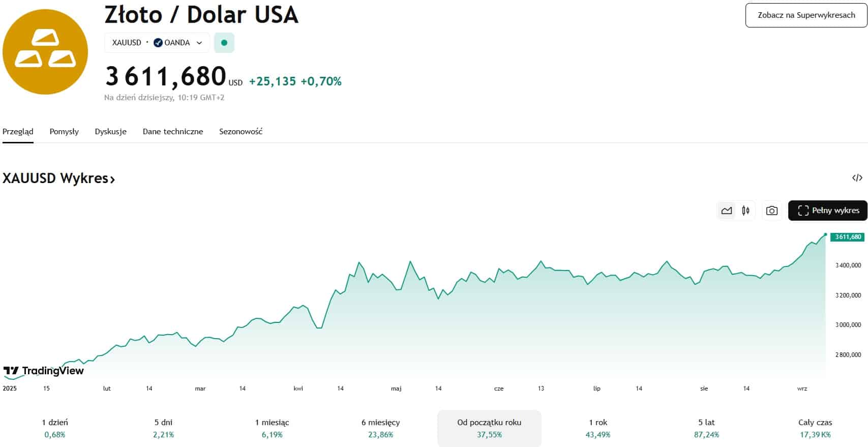The image size is (868, 447).
Task: Click the 3611,680 price label on axis
Action: pos(848,237)
